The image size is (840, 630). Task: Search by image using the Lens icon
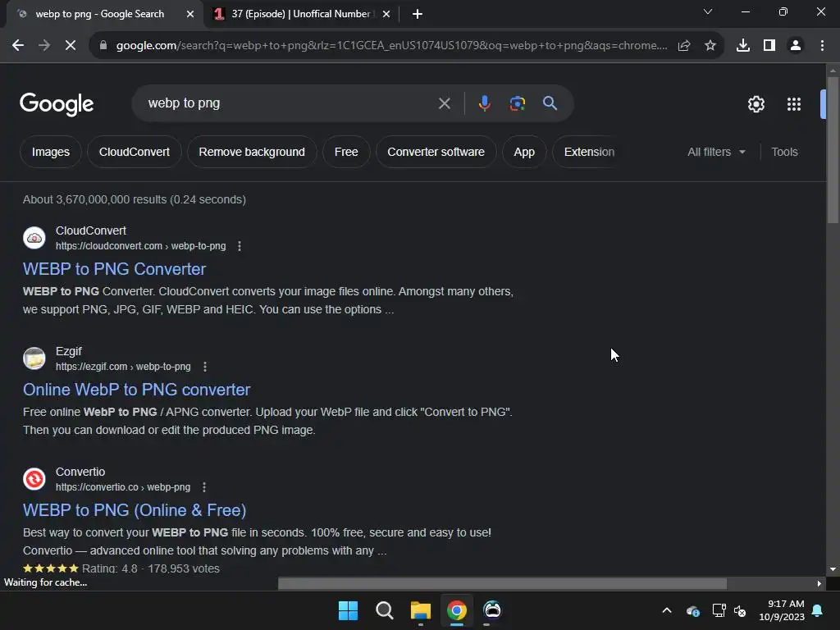point(517,103)
